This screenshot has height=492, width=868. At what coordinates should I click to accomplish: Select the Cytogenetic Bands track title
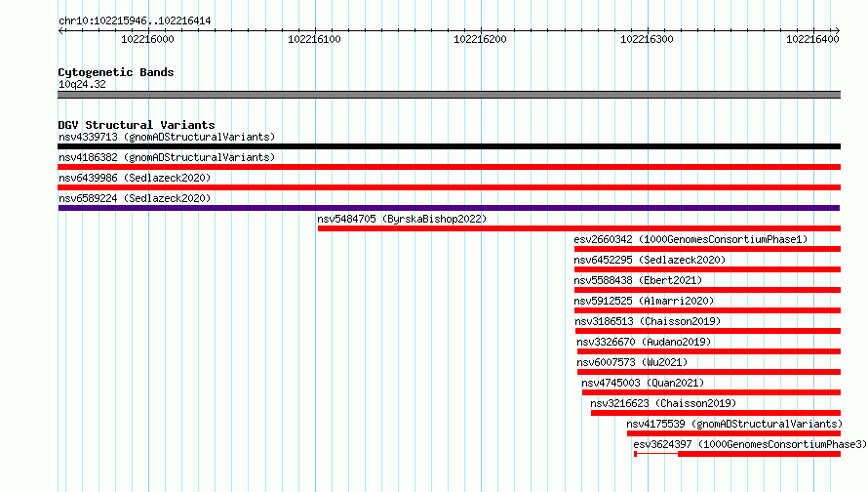tap(116, 72)
